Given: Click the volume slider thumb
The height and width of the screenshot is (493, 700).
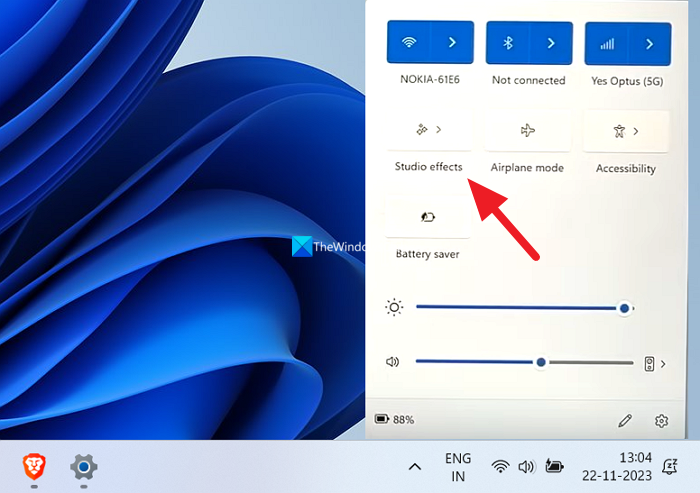Looking at the screenshot, I should tap(541, 362).
